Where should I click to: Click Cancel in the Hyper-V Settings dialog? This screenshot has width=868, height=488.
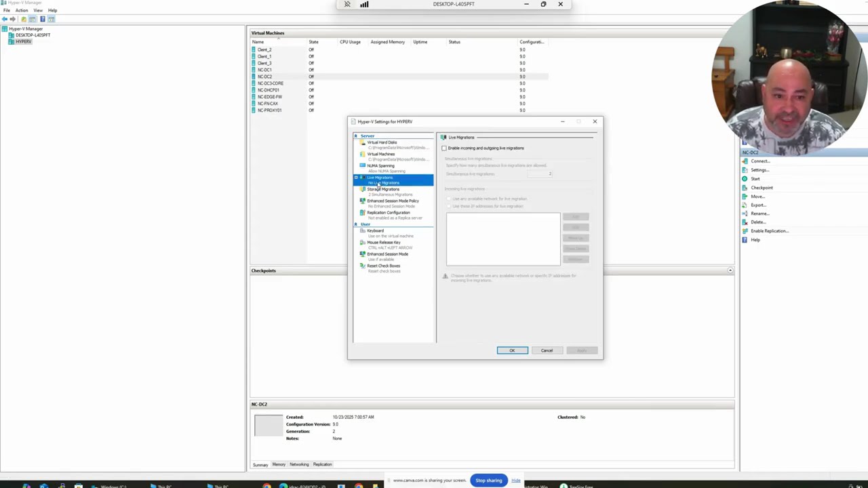[547, 350]
